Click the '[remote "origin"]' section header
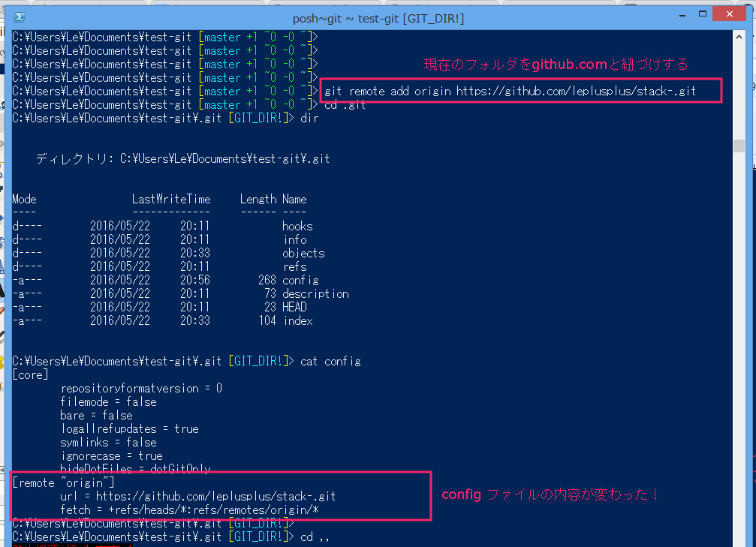Image resolution: width=756 pixels, height=547 pixels. pyautogui.click(x=63, y=482)
